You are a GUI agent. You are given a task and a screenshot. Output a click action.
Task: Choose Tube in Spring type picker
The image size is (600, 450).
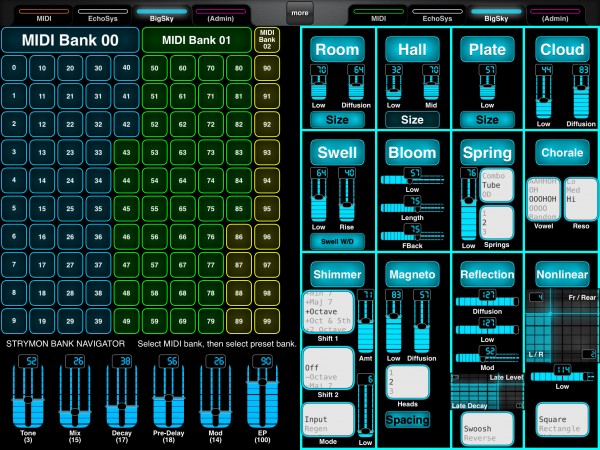point(491,185)
